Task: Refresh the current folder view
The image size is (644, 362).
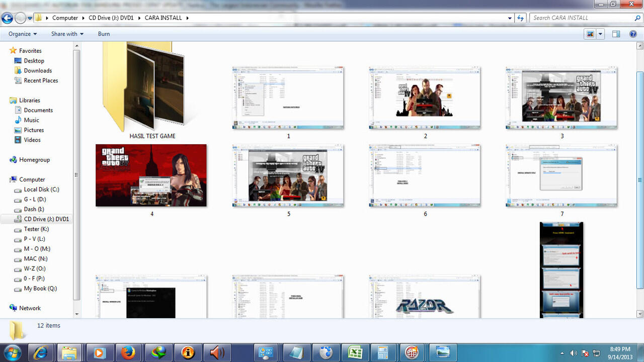Action: 521,18
